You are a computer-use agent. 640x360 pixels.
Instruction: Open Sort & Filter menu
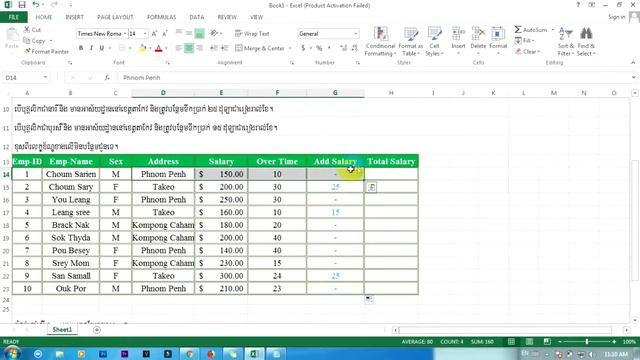(566, 42)
